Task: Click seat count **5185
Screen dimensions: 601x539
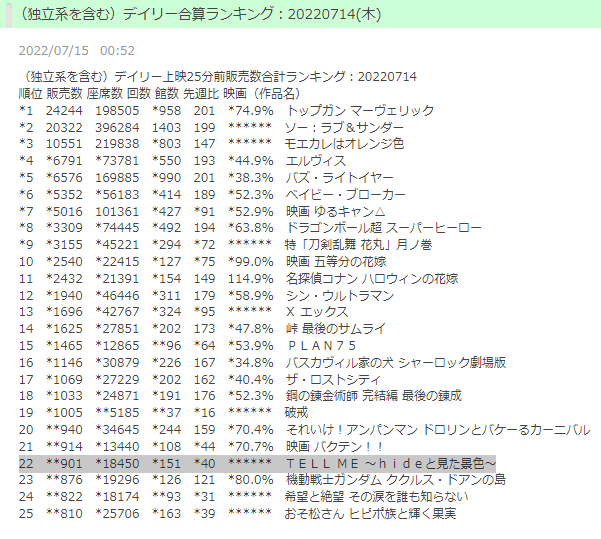Action: (117, 412)
